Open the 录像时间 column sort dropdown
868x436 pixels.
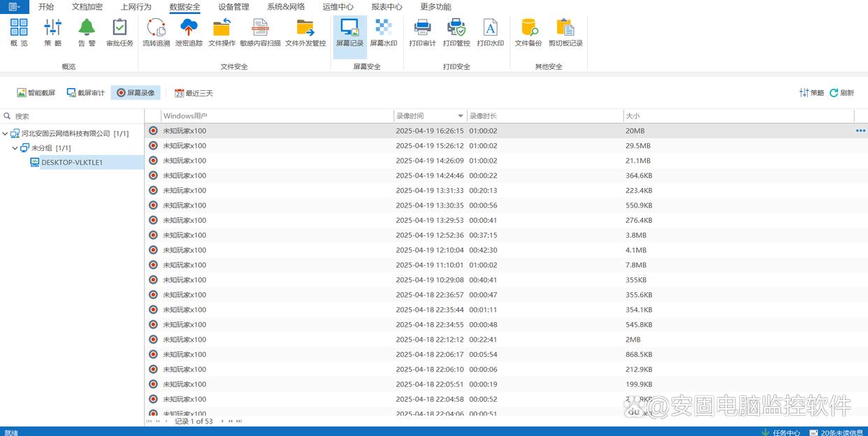point(461,116)
